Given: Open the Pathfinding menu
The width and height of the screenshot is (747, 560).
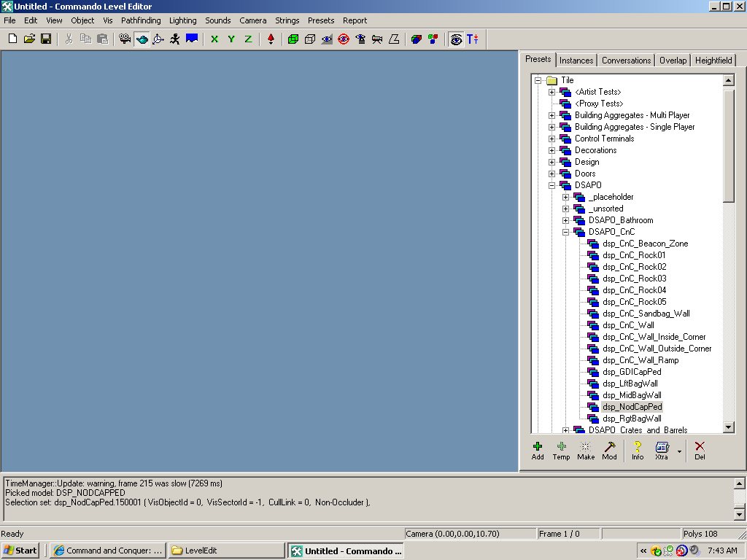Looking at the screenshot, I should click(x=141, y=20).
